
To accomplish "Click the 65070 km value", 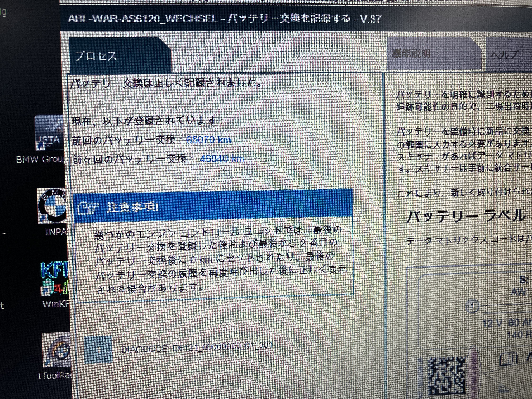I will pyautogui.click(x=208, y=140).
